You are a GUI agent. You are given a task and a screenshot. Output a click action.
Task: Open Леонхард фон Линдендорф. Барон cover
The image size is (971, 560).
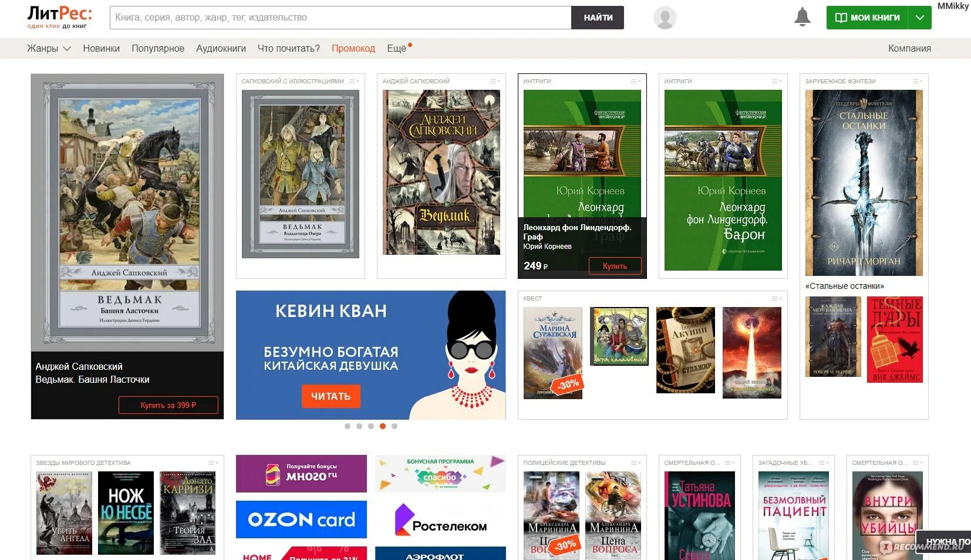point(723,180)
